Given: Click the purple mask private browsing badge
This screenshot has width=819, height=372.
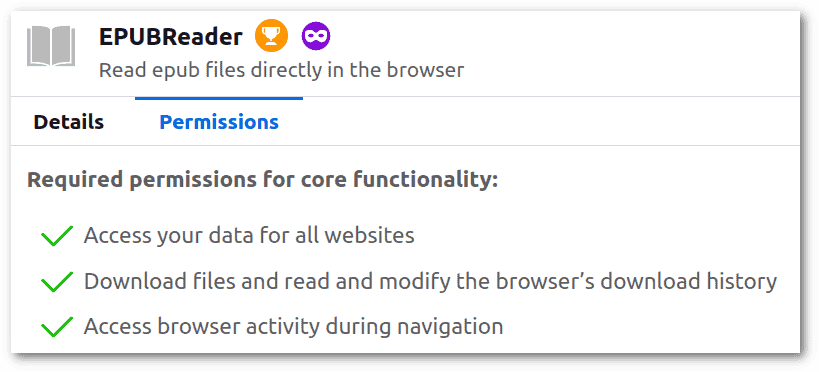Looking at the screenshot, I should (x=316, y=37).
